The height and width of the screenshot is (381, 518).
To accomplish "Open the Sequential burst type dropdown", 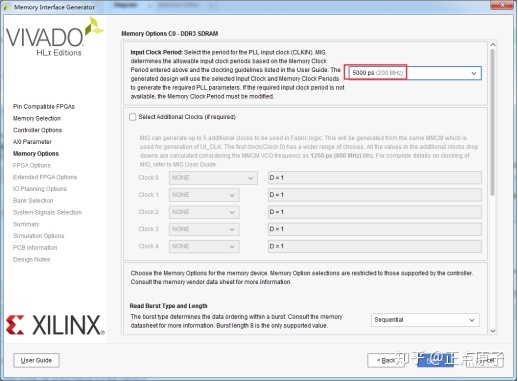I will pyautogui.click(x=425, y=320).
